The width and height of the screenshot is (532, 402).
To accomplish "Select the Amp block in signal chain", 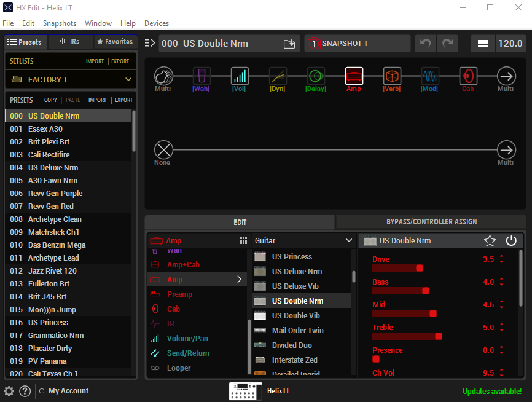I will tap(354, 76).
